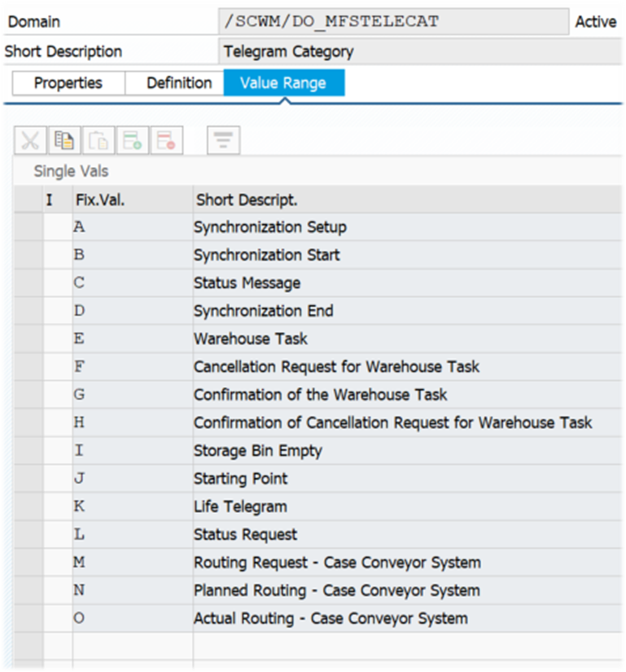Image resolution: width=626 pixels, height=672 pixels.
Task: Click the Status Message description
Action: [247, 283]
